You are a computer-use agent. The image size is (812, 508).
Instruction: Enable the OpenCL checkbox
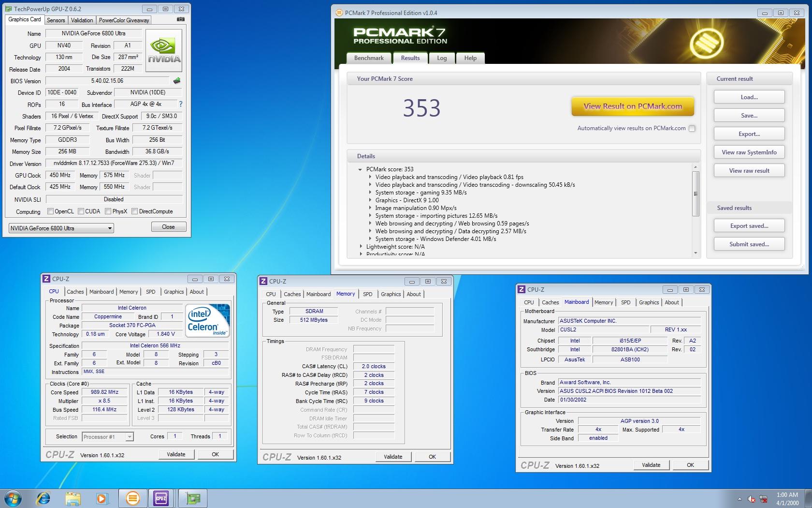[50, 211]
